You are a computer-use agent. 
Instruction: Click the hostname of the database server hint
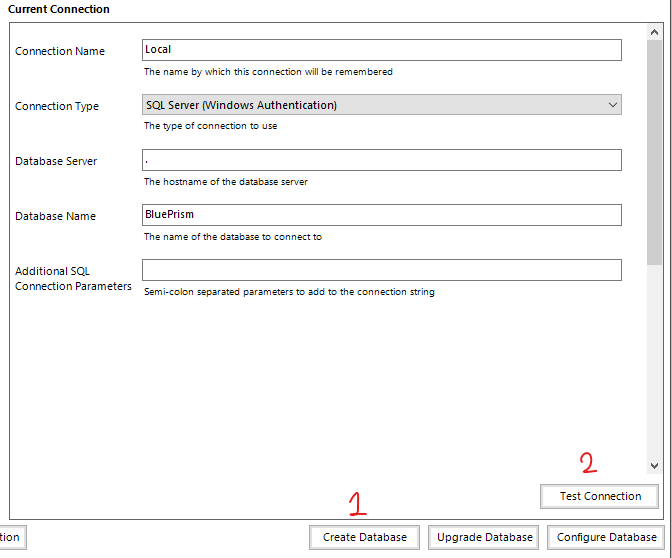[226, 181]
